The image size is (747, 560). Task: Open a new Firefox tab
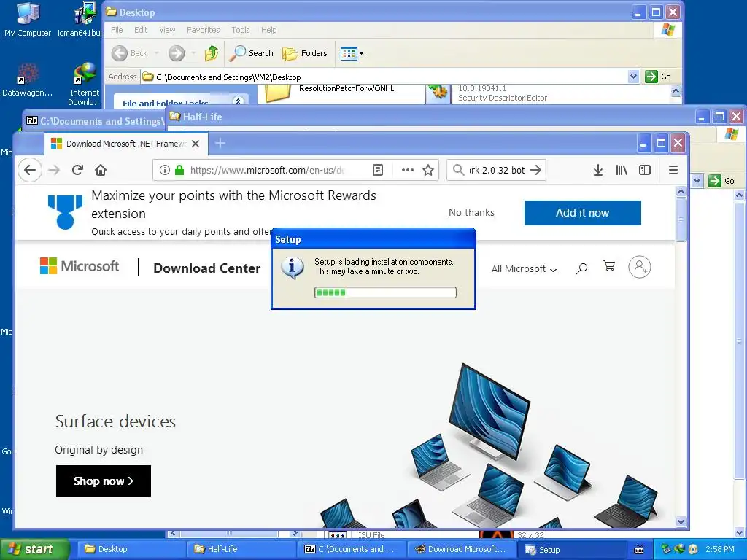coord(220,143)
